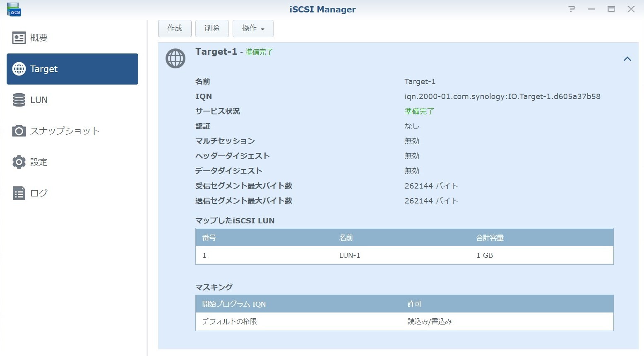Select the デフォルトの権限 masking row
Image resolution: width=644 pixels, height=356 pixels.
(x=404, y=322)
